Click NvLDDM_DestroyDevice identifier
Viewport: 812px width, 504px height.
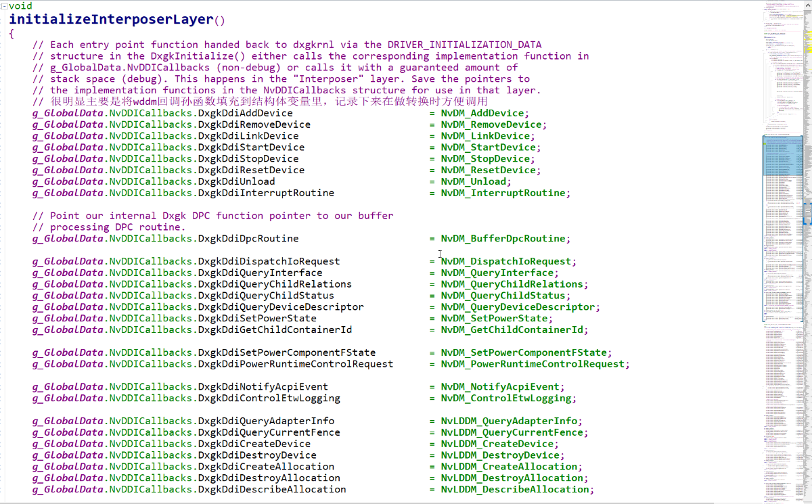[x=500, y=455]
